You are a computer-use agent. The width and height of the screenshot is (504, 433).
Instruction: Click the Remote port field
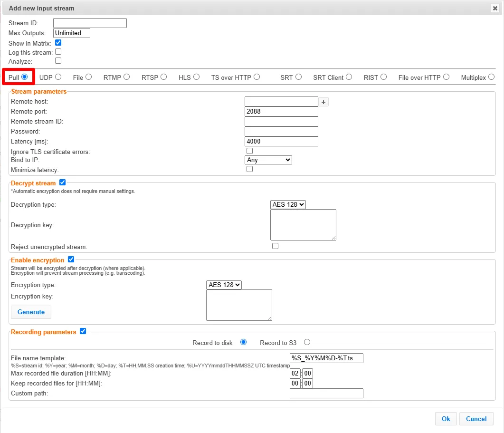(281, 112)
